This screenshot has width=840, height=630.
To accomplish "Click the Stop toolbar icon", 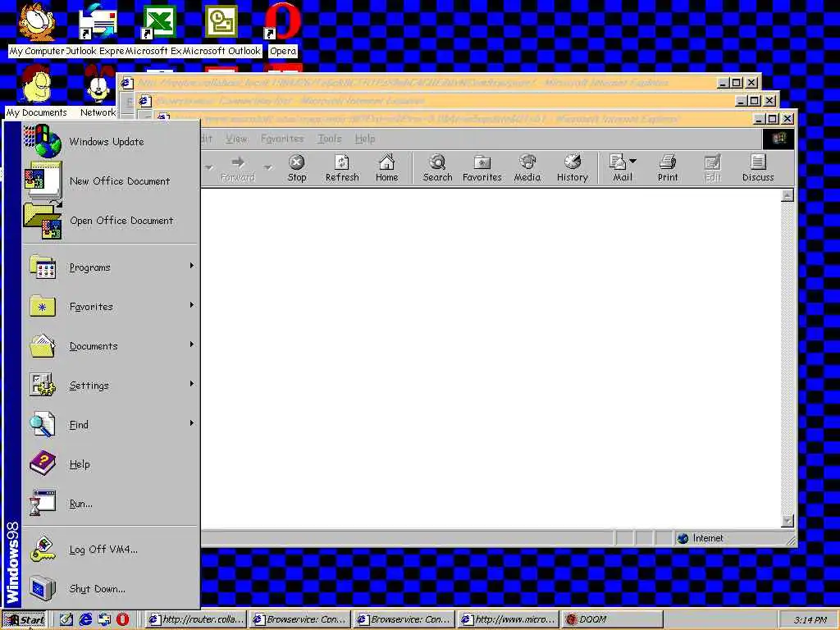I will [x=297, y=168].
